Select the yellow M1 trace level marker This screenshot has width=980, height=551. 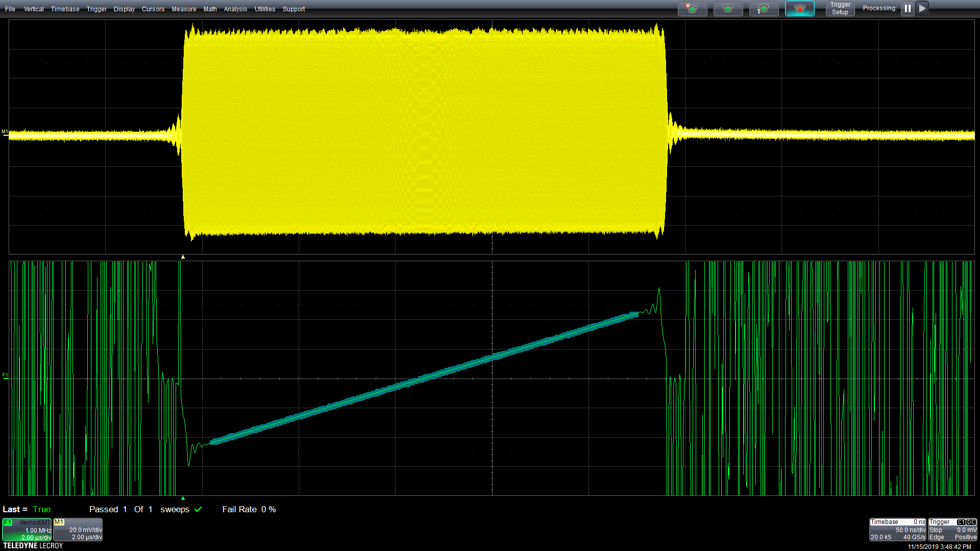pyautogui.click(x=5, y=133)
